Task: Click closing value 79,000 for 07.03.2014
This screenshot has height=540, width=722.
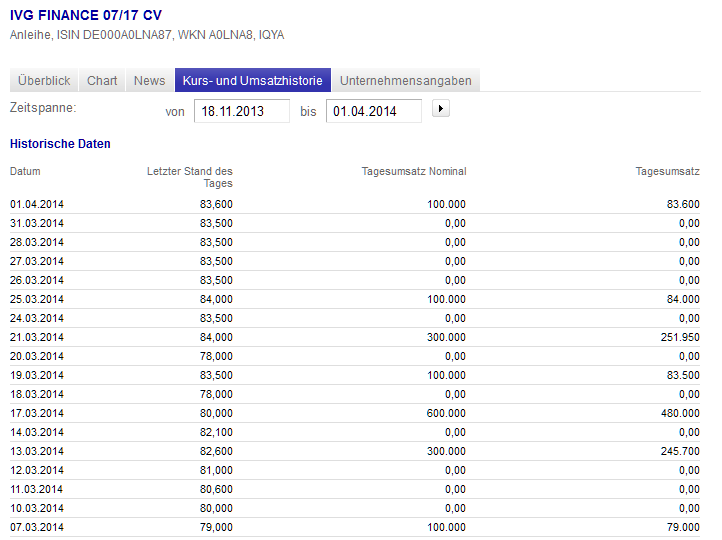Action: pos(216,527)
